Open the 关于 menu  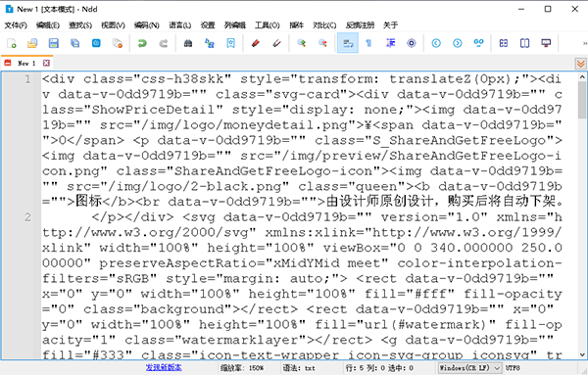pos(390,25)
